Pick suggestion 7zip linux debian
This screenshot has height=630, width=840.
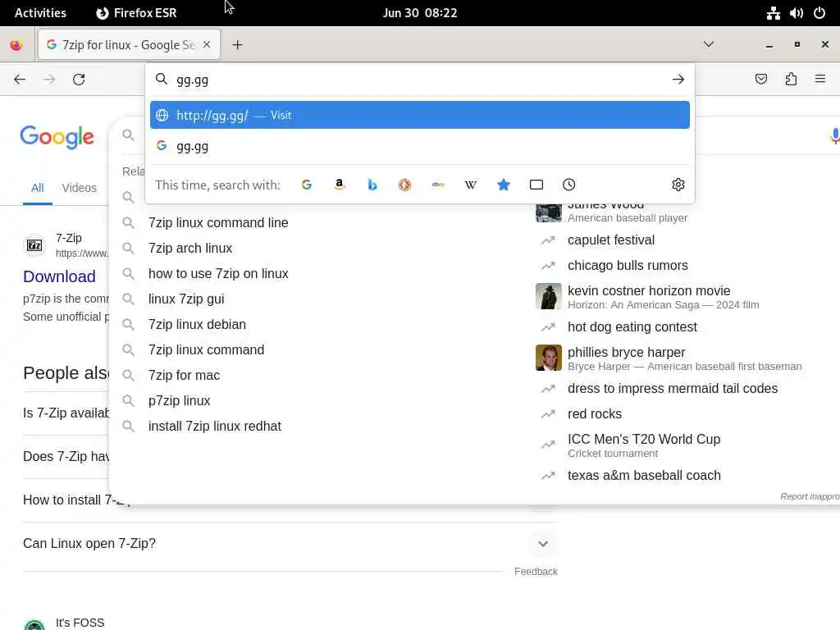[197, 325]
